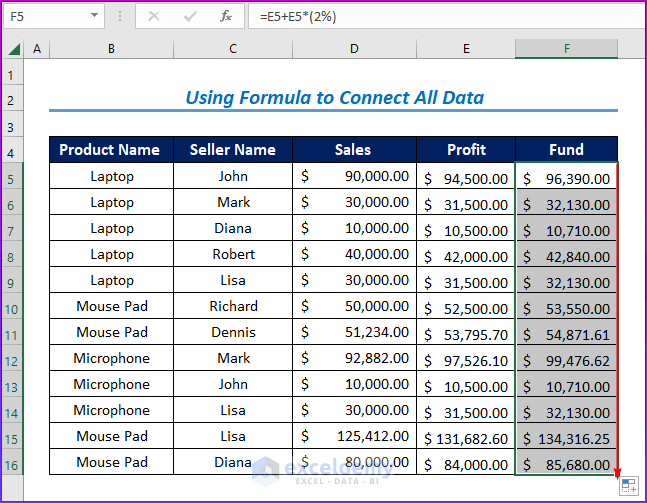Image resolution: width=647 pixels, height=503 pixels.
Task: Click the Select All corner triangle
Action: [14, 50]
